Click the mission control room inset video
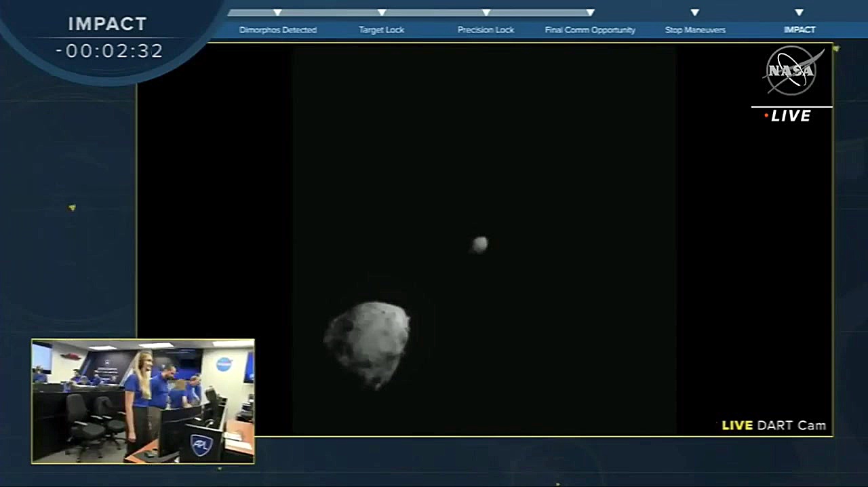The image size is (868, 487). point(143,402)
